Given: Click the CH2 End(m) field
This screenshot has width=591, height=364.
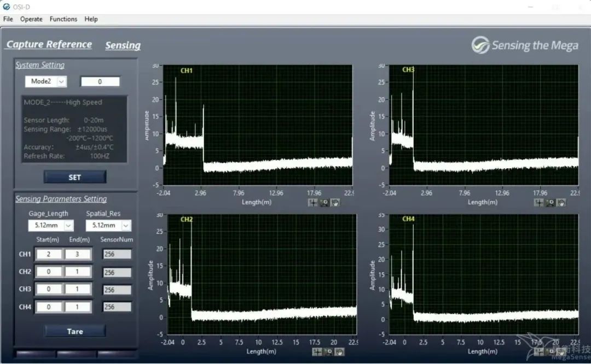Looking at the screenshot, I should click(x=77, y=272).
